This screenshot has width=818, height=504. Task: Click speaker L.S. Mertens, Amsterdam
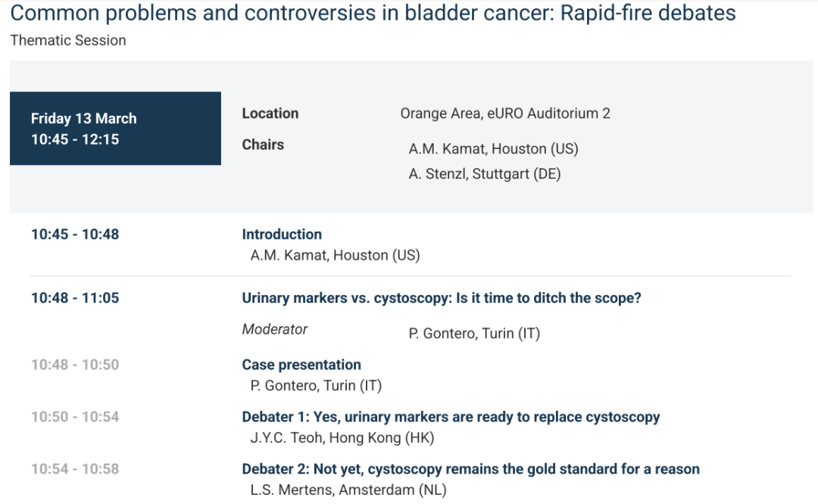click(x=348, y=490)
